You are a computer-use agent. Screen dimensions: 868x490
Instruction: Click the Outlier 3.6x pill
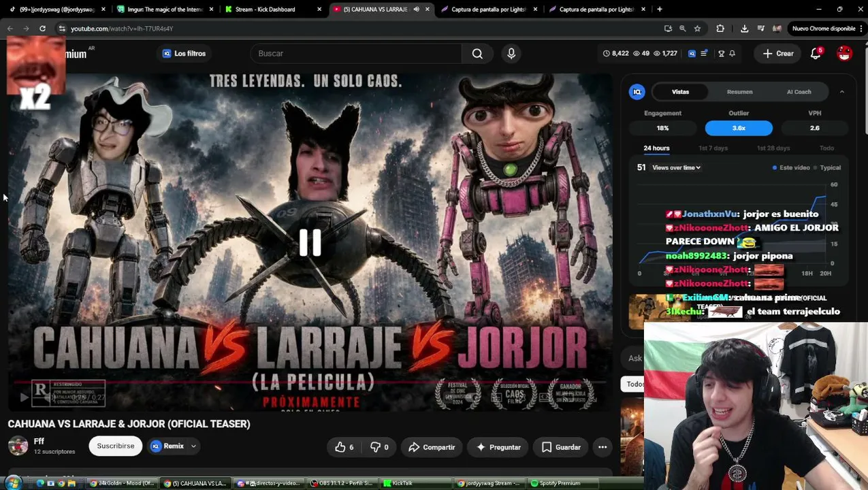739,128
